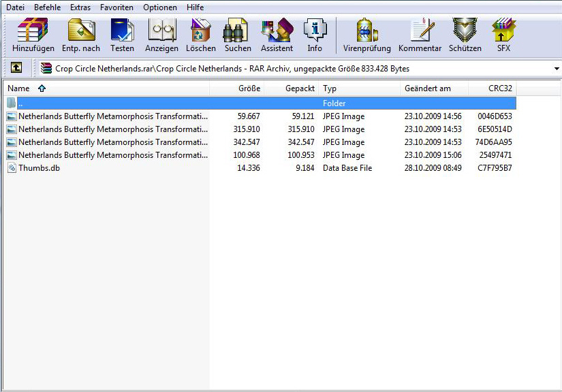Open the Datei menu
The image size is (562, 392).
pos(15,7)
